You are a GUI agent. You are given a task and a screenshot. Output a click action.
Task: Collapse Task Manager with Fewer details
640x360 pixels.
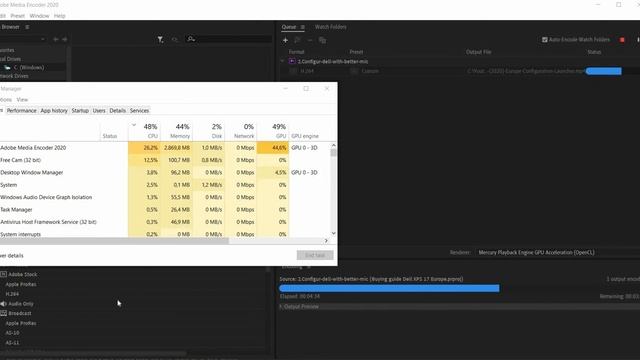pyautogui.click(x=12, y=256)
